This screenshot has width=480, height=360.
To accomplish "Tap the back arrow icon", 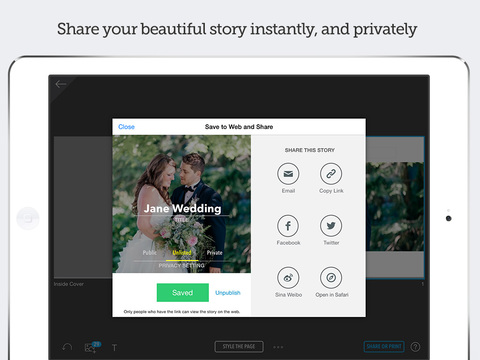I will coord(61,84).
